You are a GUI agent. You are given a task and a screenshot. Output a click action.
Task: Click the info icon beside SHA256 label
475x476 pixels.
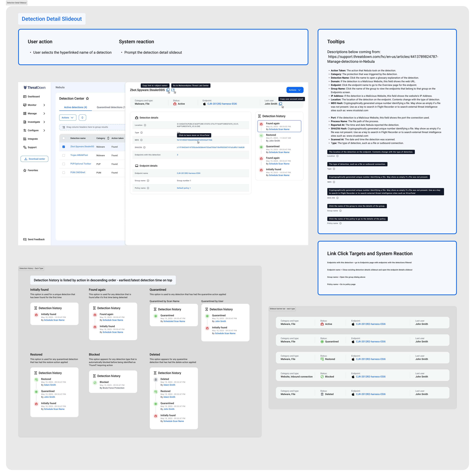coord(144,147)
